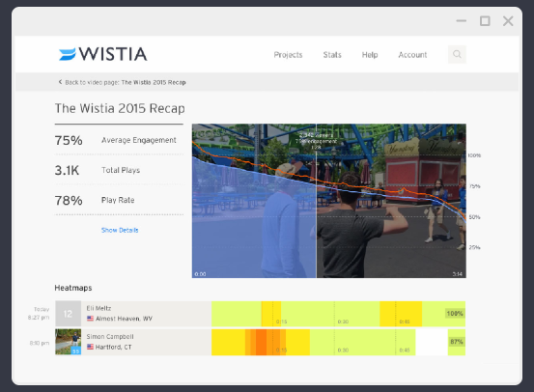
Task: Open the search icon button
Action: (x=457, y=54)
